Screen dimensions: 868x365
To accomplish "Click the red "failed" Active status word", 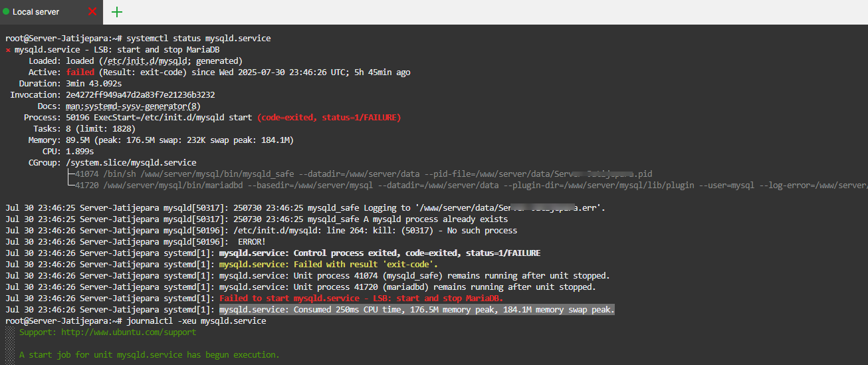I will pos(80,72).
